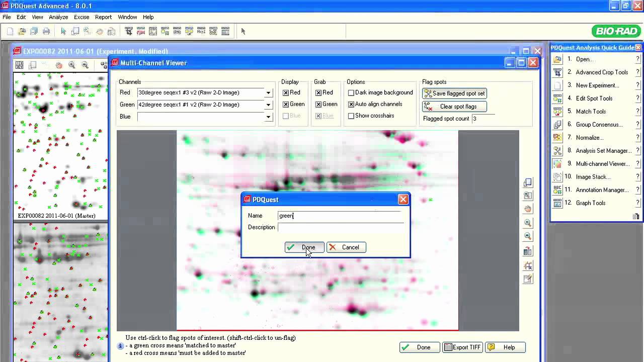Open the Report menu

point(103,17)
